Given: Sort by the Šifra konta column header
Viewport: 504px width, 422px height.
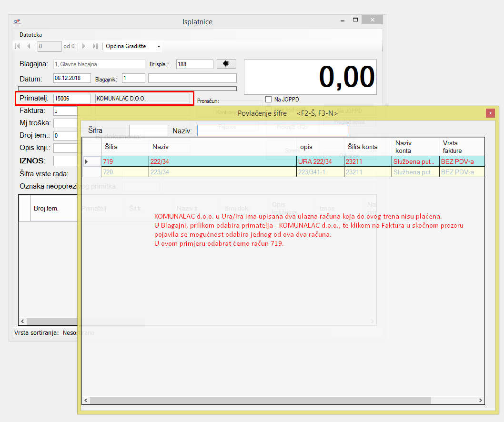Looking at the screenshot, I should click(x=363, y=147).
